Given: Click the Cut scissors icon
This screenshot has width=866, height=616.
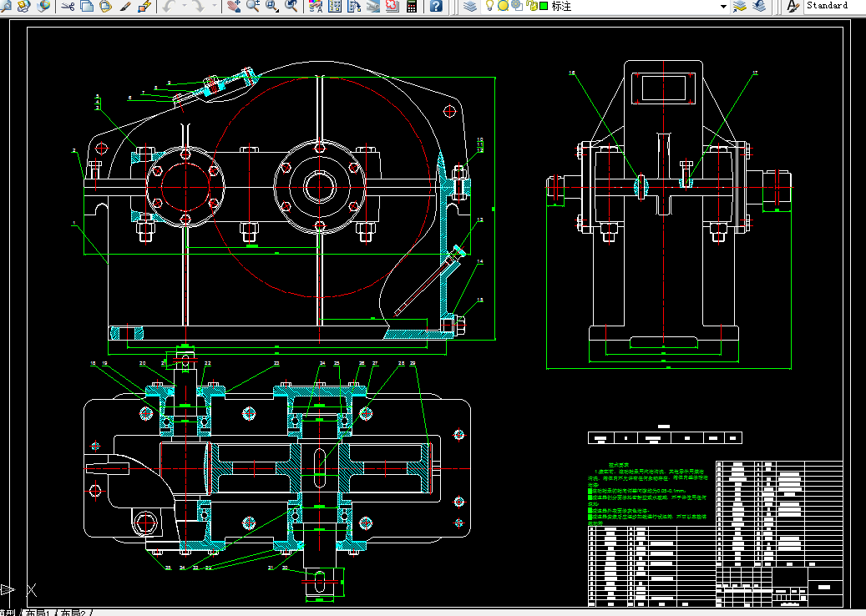Looking at the screenshot, I should click(x=68, y=6).
